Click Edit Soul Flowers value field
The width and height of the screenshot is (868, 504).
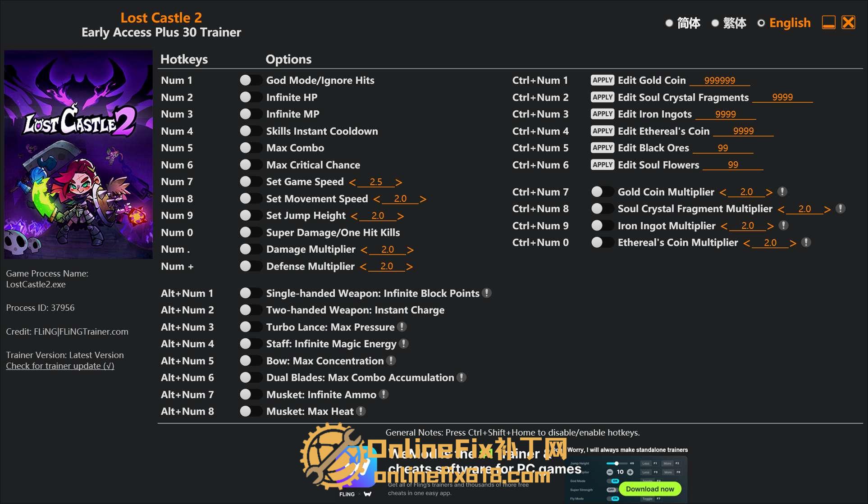[x=733, y=165]
